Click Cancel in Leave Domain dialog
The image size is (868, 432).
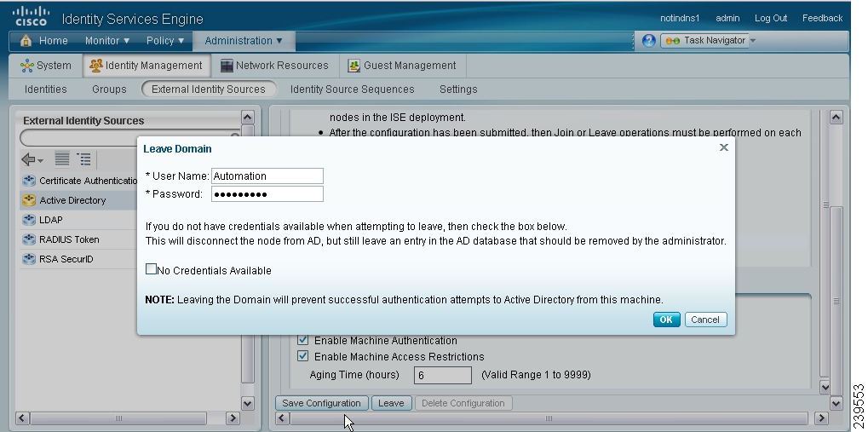point(705,320)
